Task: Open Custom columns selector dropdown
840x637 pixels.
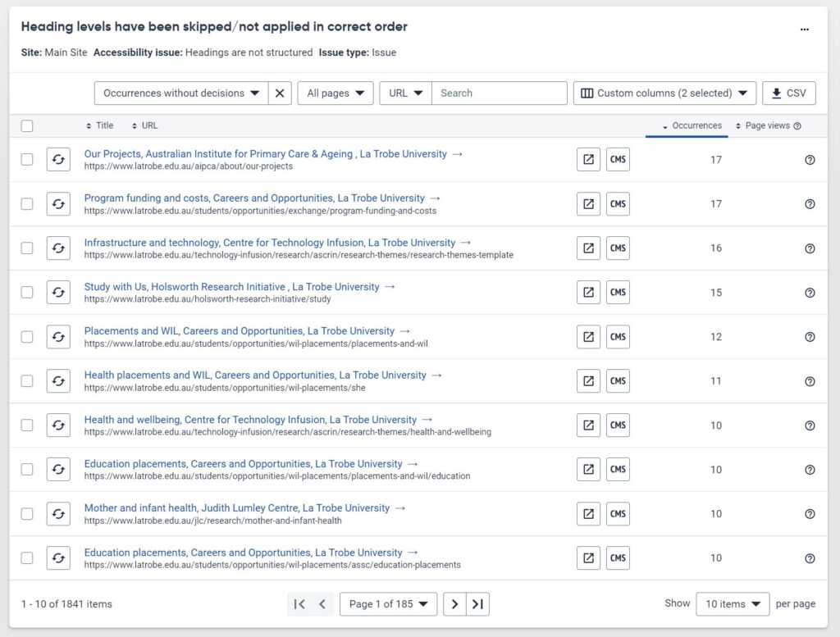Action: [x=664, y=93]
